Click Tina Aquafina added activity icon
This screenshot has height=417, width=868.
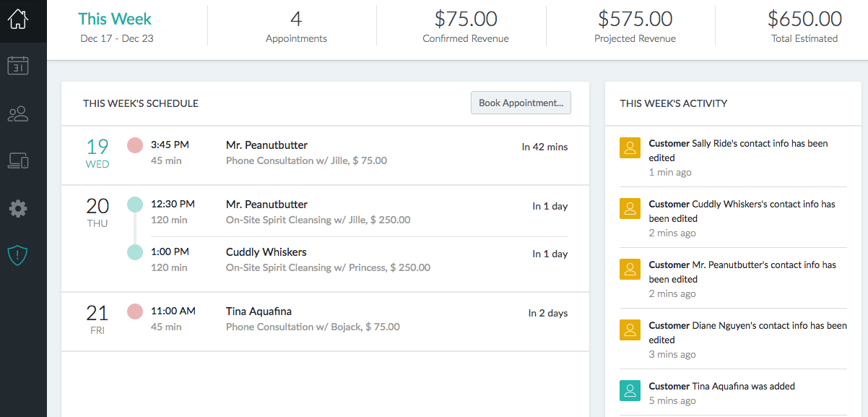point(630,391)
